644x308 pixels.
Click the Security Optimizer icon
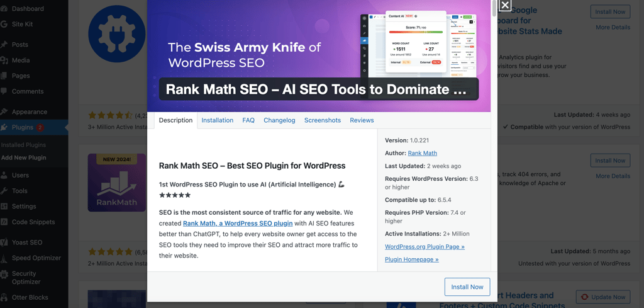click(4, 274)
